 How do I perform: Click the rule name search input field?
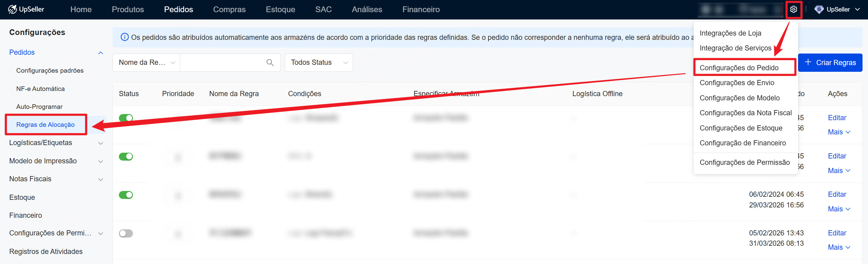tap(222, 63)
